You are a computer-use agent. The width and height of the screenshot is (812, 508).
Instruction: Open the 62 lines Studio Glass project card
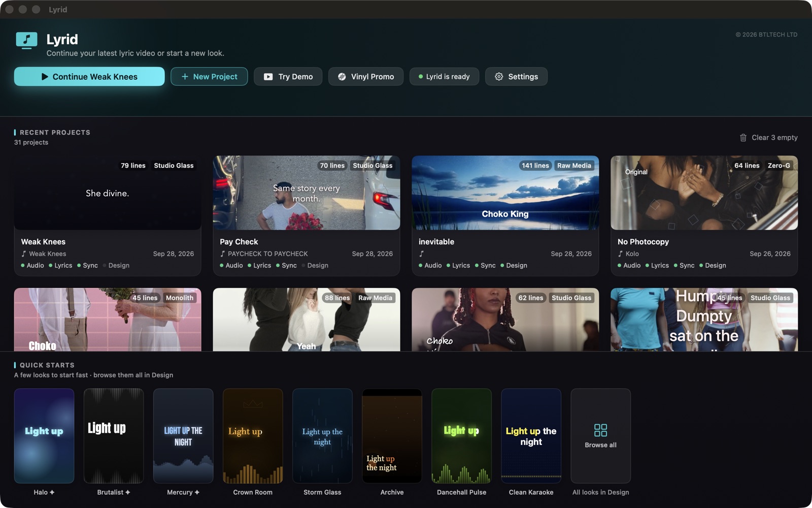point(505,320)
